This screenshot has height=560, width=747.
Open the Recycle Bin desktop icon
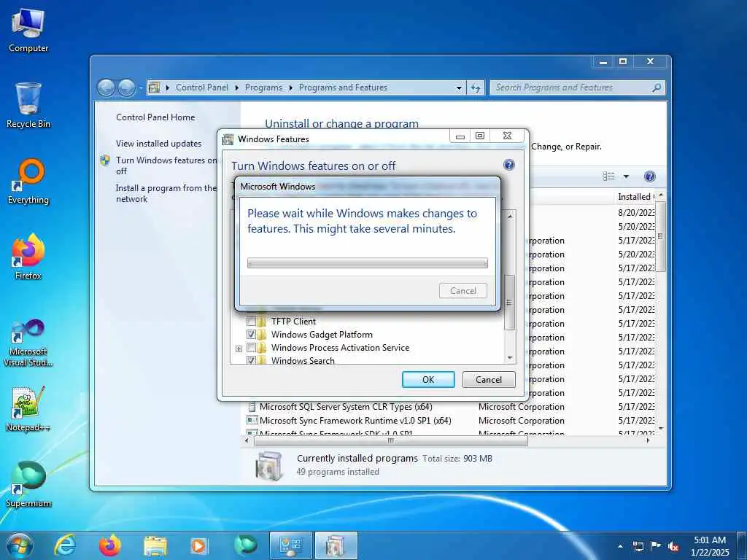coord(28,106)
